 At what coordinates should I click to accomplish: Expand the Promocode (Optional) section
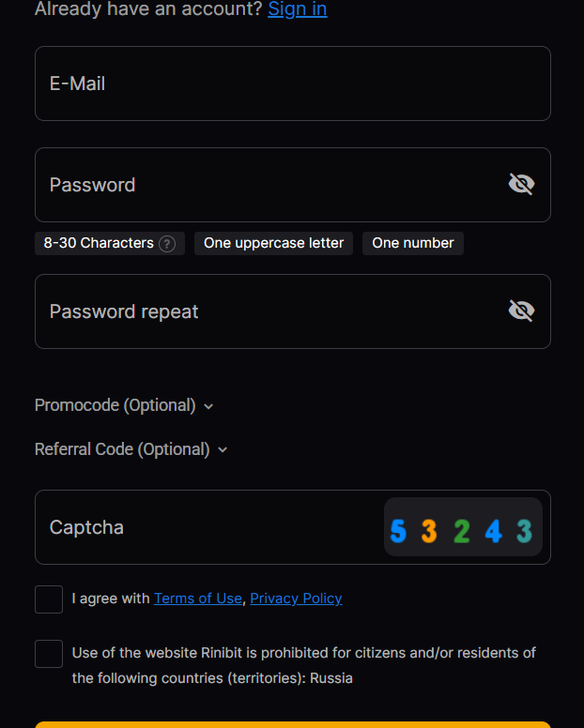click(115, 405)
